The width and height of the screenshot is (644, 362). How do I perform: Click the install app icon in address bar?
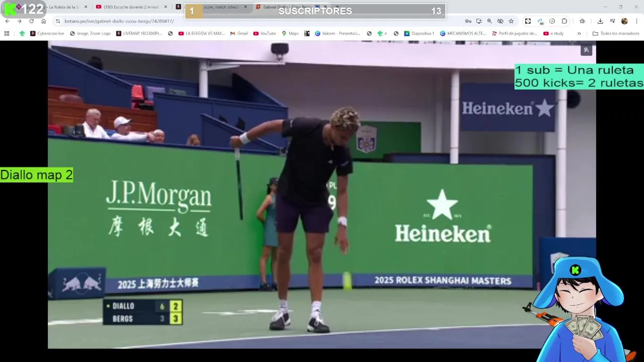tap(479, 21)
